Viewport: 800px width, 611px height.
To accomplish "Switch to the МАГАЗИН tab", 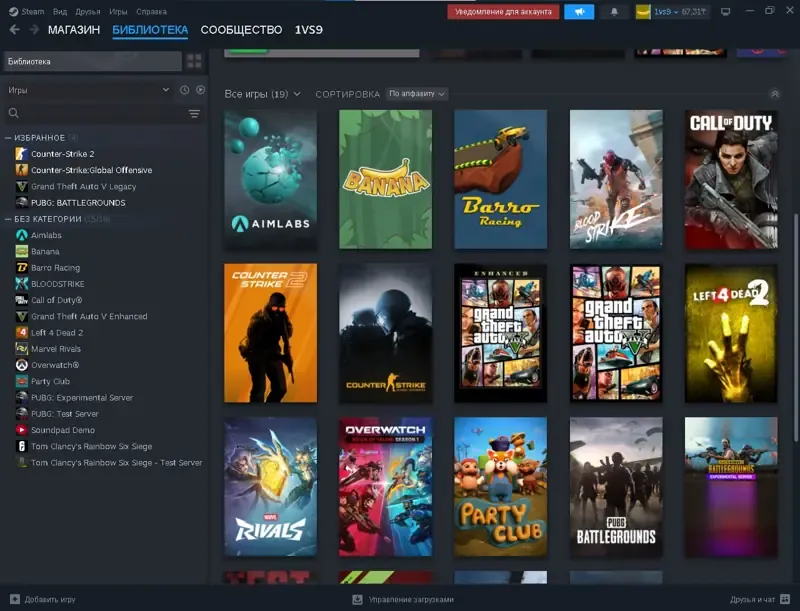I will (x=74, y=30).
